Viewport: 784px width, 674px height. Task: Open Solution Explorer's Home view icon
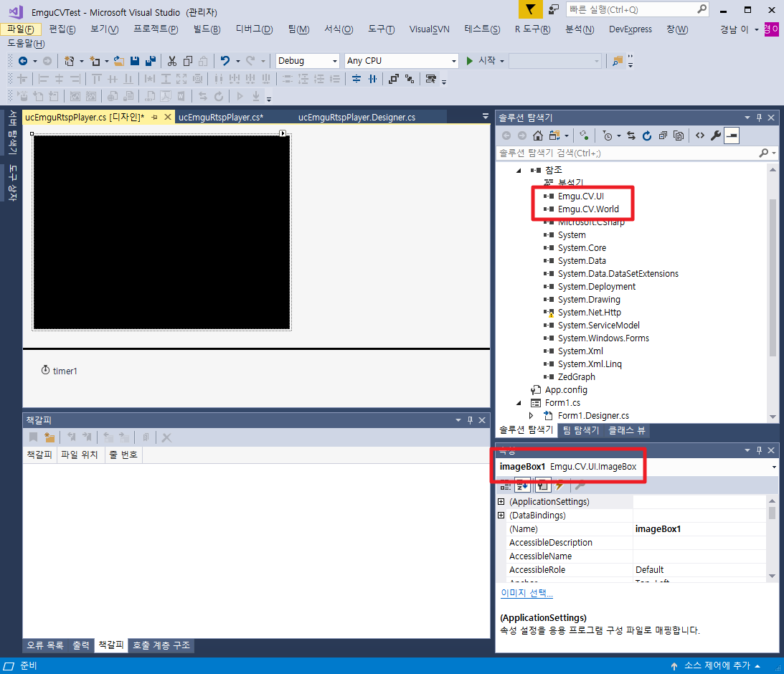pos(537,136)
